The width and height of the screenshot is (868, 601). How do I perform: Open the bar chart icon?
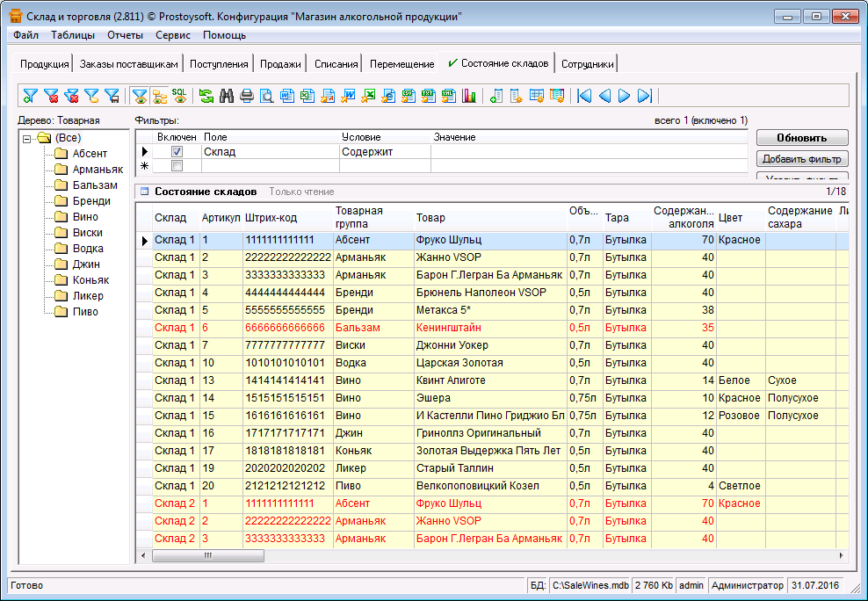(469, 96)
